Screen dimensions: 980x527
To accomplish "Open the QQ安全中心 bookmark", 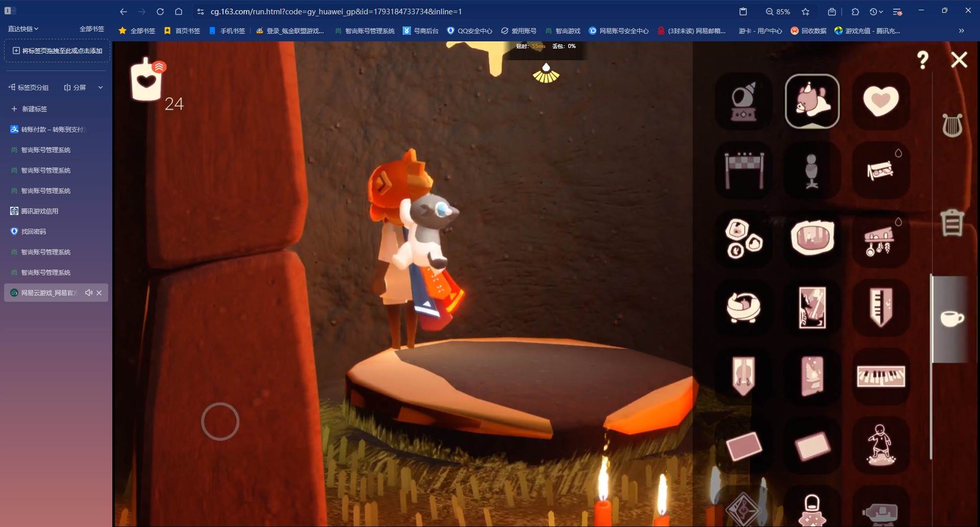I will (470, 31).
